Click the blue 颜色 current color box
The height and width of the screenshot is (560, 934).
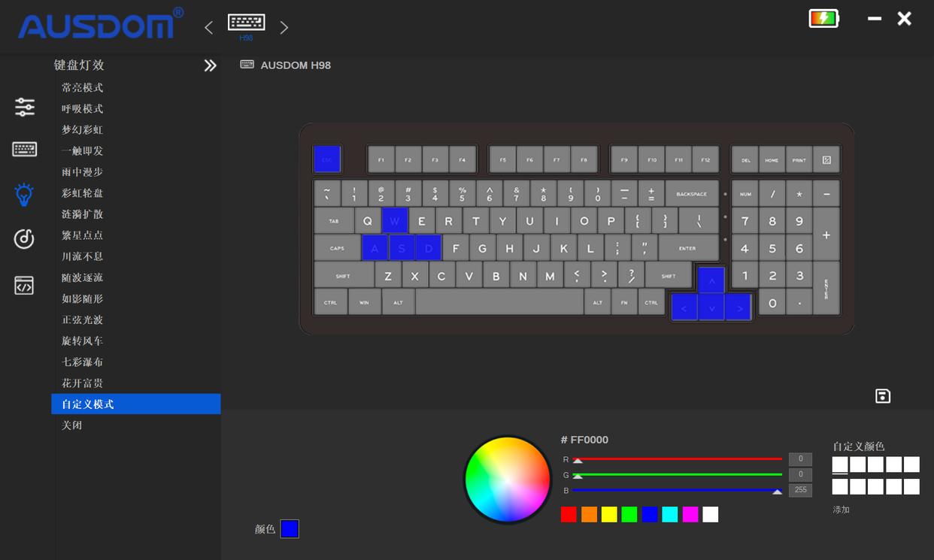[290, 528]
